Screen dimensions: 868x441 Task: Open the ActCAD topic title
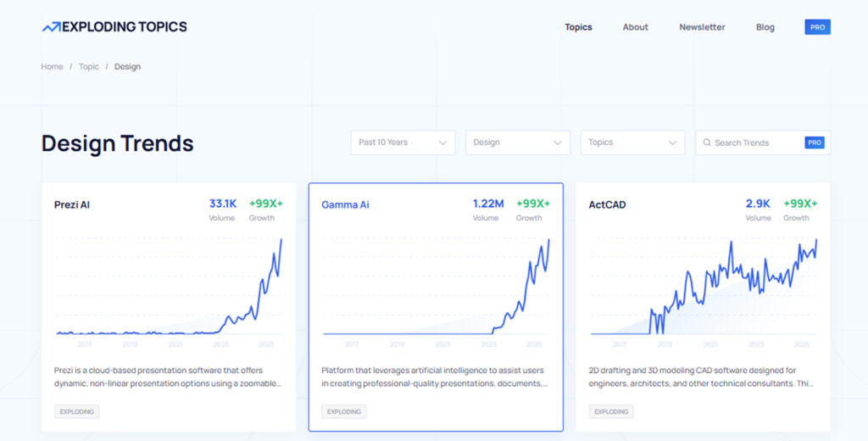point(607,204)
